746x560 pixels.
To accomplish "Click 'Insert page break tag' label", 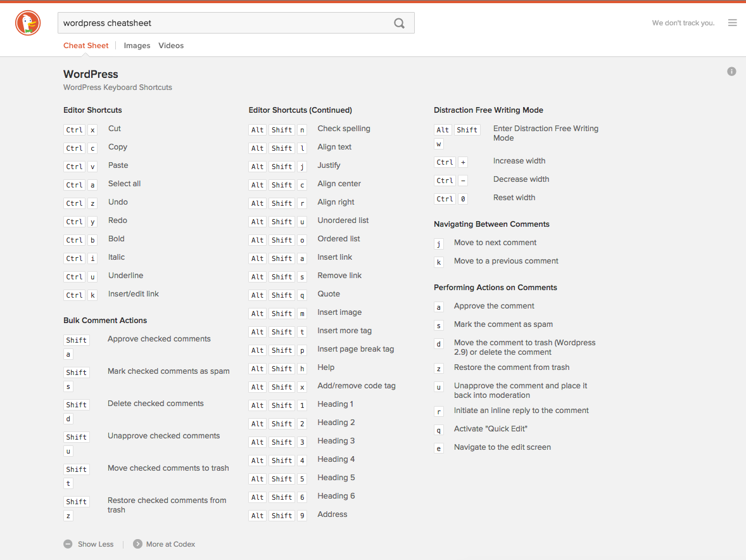I will click(x=355, y=349).
